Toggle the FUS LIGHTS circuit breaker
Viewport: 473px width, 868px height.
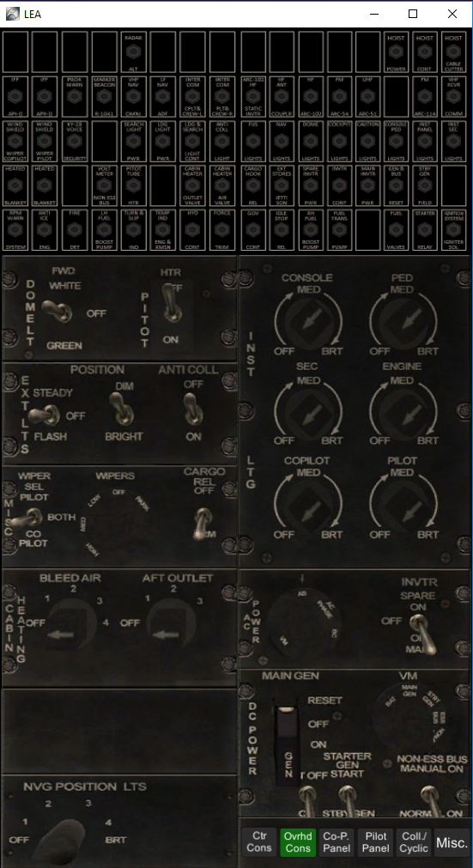point(253,141)
